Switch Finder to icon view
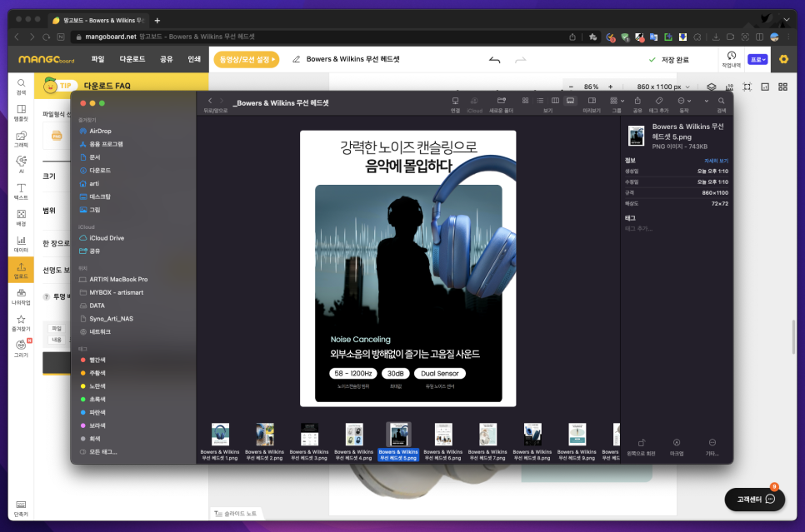This screenshot has height=532, width=805. pos(525,101)
